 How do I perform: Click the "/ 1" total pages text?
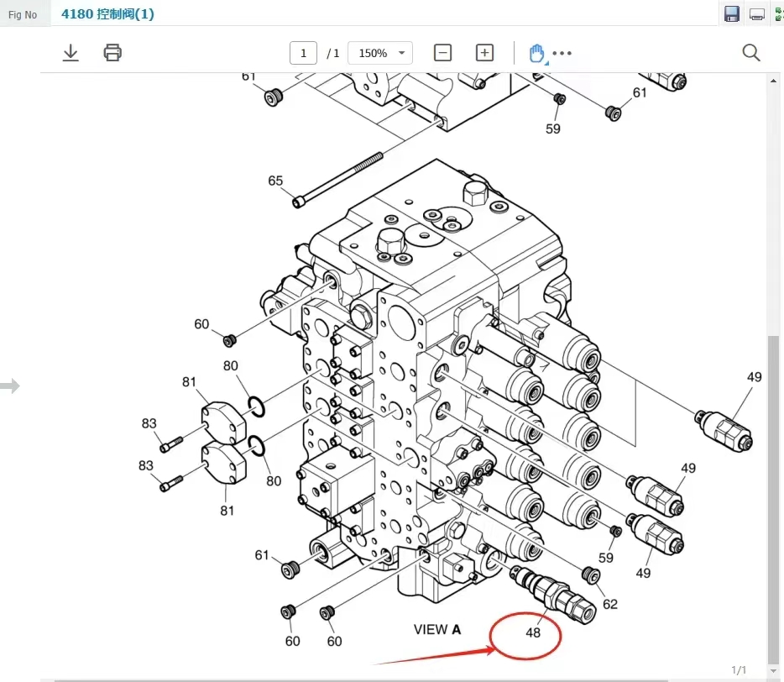click(x=333, y=53)
